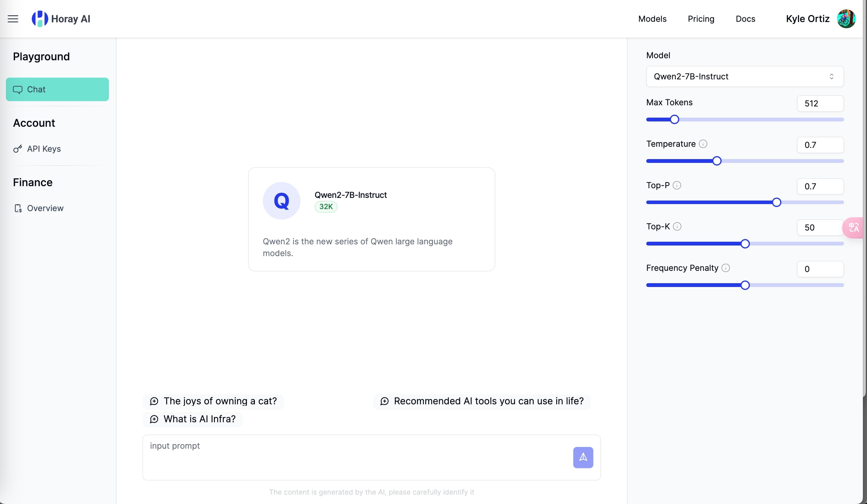
Task: Choose 'The joys of owning a cat?' suggestion
Action: (213, 401)
